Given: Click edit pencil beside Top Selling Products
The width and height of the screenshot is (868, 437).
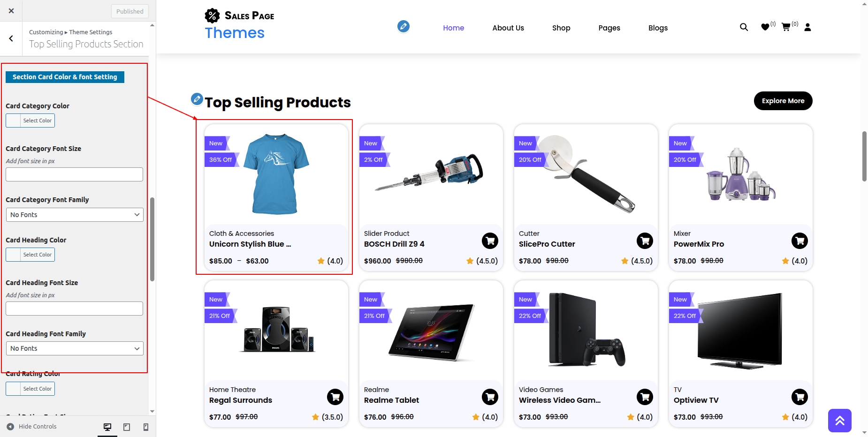Looking at the screenshot, I should point(197,99).
